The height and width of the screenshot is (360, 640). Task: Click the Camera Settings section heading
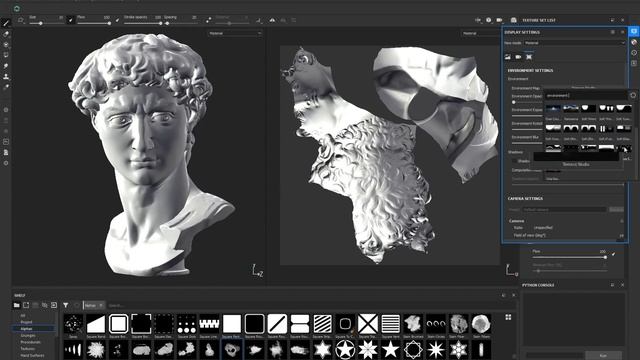click(x=525, y=198)
